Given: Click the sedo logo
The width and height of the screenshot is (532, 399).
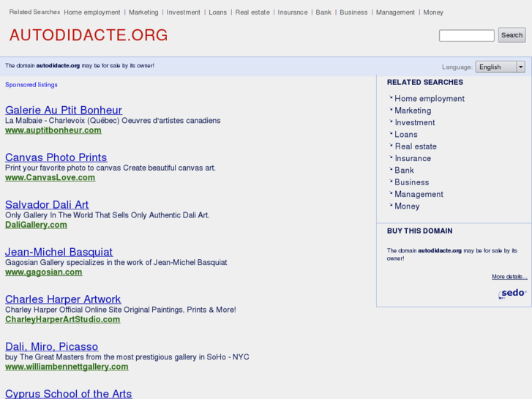Looking at the screenshot, I should pyautogui.click(x=512, y=294).
